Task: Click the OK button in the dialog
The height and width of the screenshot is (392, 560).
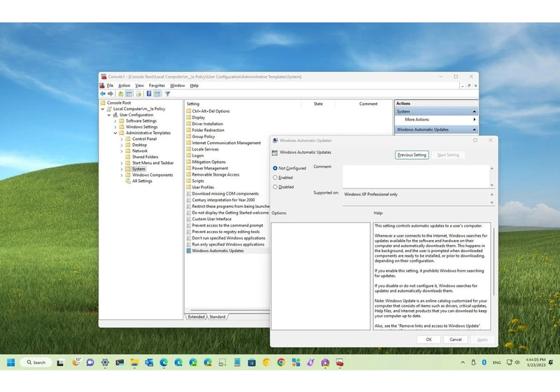Action: click(428, 339)
